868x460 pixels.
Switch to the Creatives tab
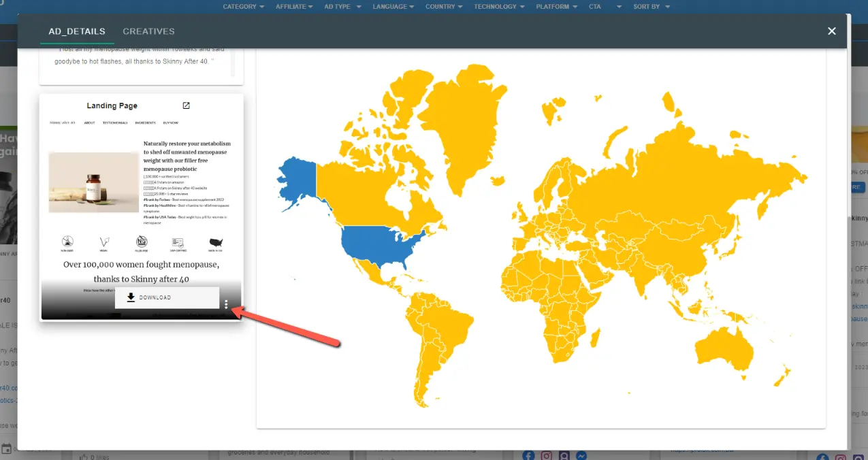[x=148, y=31]
